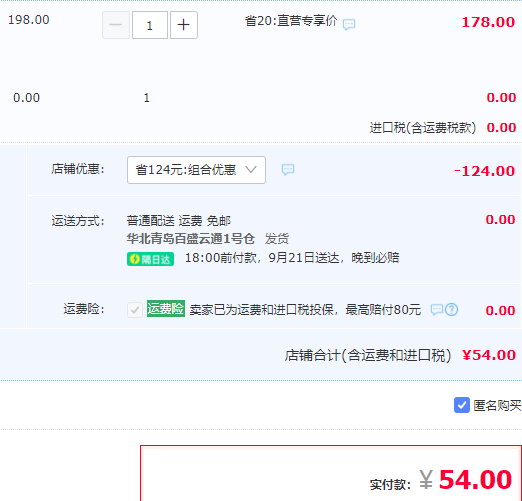Click the 实付款 54.00 total amount
The height and width of the screenshot is (501, 522).
476,480
